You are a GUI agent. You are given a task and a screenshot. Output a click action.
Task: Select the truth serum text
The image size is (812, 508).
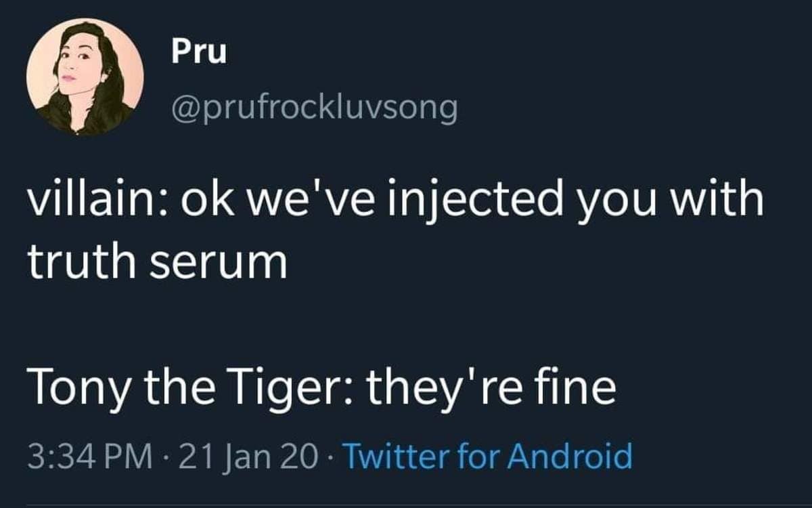[157, 263]
